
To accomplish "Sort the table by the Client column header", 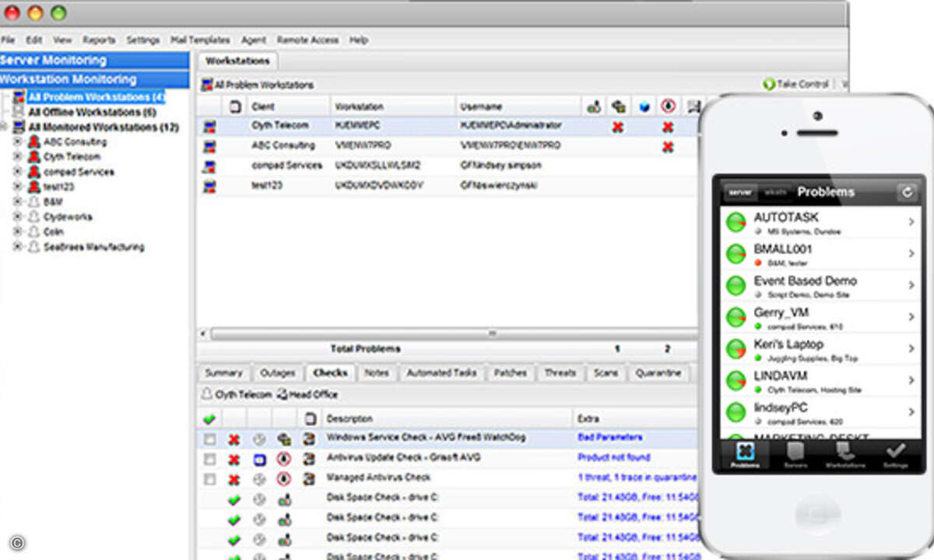I will [287, 107].
